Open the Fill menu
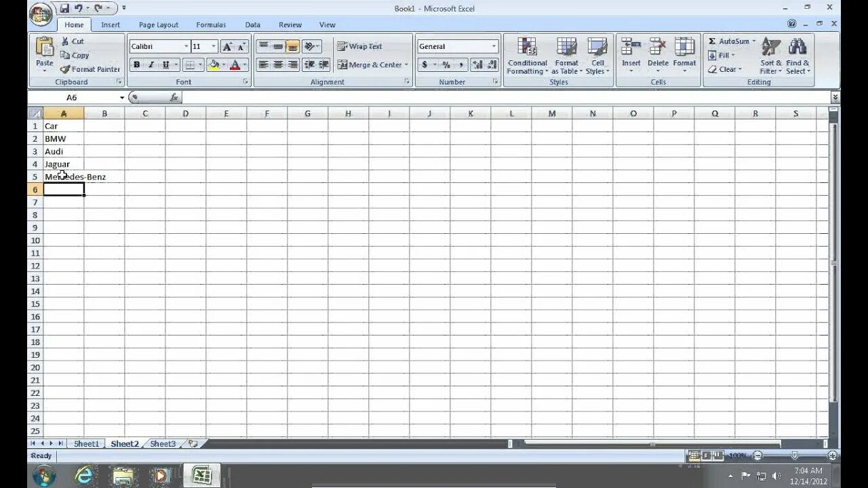Viewport: 868px width, 488px height. tap(722, 56)
